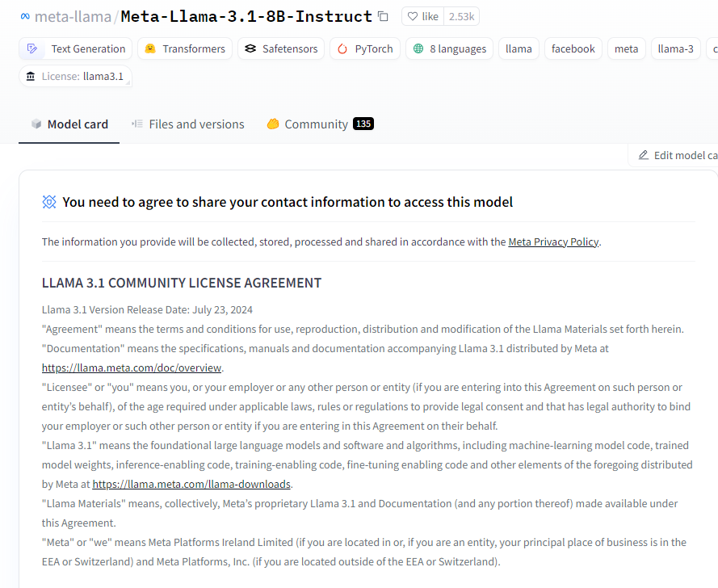Select the PyTorch tag
Image resolution: width=718 pixels, height=588 pixels.
365,48
